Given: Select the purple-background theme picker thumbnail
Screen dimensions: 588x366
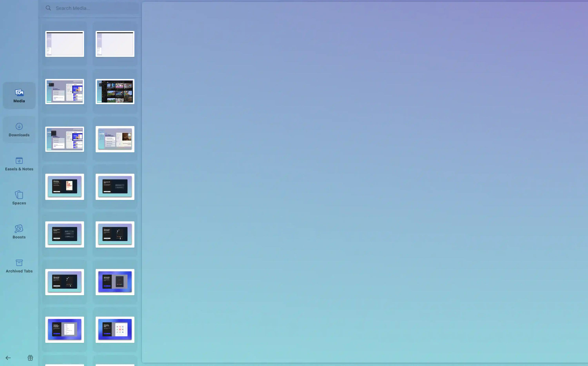Looking at the screenshot, I should [115, 282].
